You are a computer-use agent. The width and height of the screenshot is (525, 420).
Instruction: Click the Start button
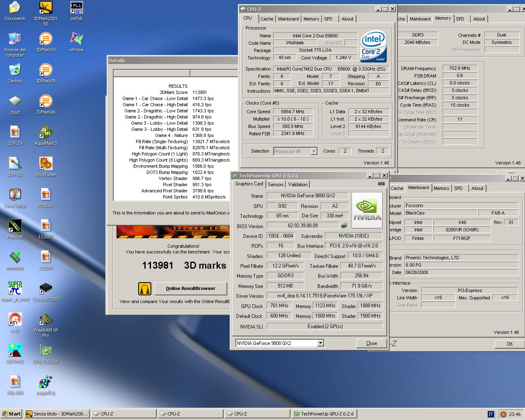pos(11,414)
